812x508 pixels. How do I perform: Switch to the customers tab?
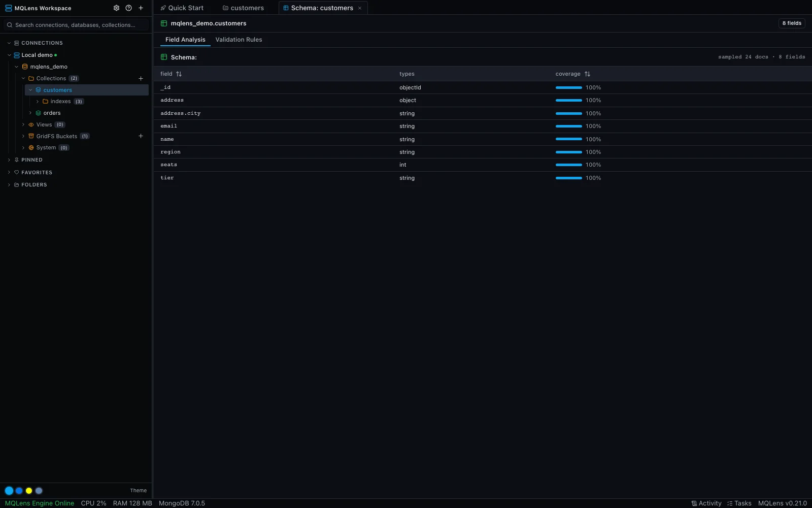(243, 8)
